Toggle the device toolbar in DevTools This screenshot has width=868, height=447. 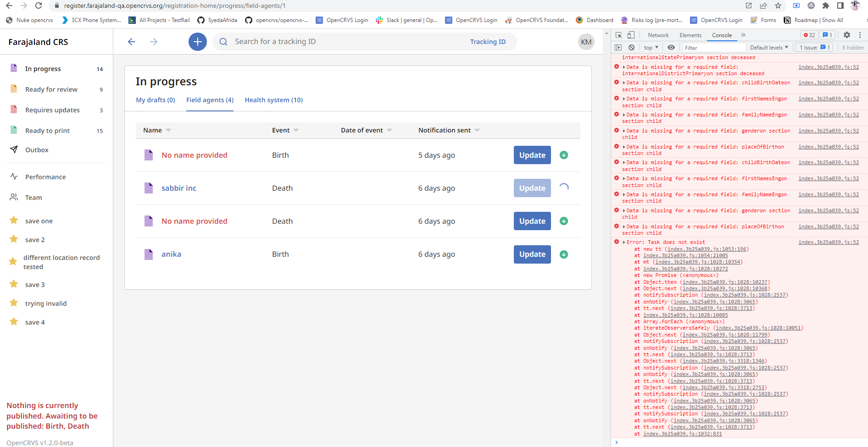click(632, 35)
